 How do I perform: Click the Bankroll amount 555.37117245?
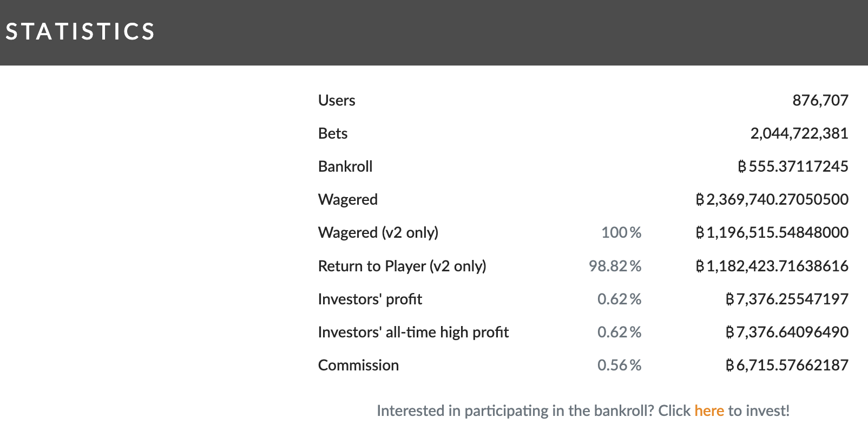click(x=799, y=166)
